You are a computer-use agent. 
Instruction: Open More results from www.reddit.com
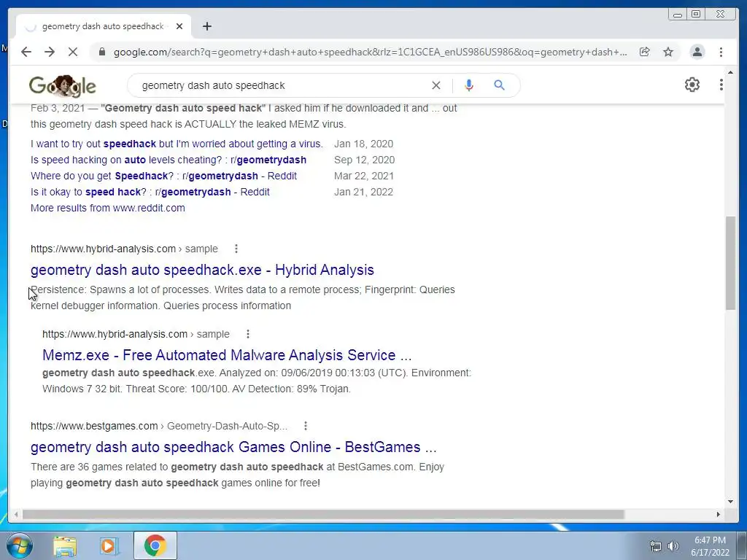pyautogui.click(x=108, y=208)
